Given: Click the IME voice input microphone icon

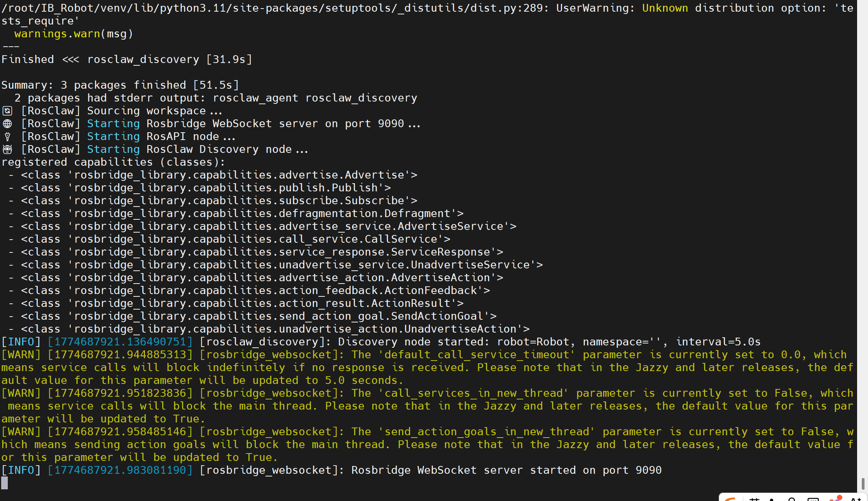Looking at the screenshot, I should coord(792,499).
